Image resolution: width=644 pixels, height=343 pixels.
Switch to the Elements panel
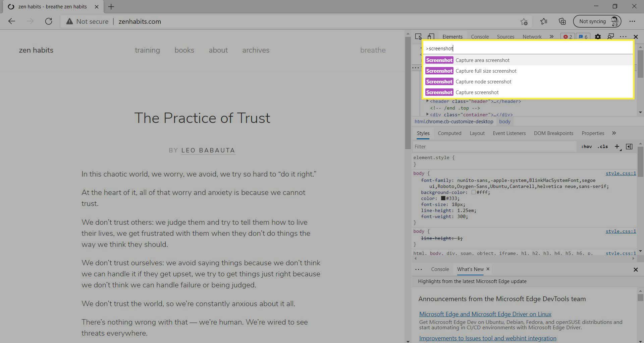452,37
